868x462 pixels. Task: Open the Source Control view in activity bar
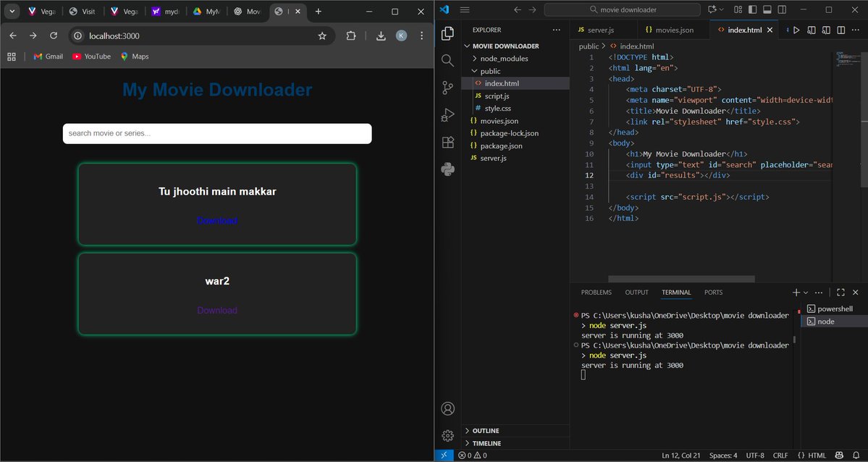447,88
